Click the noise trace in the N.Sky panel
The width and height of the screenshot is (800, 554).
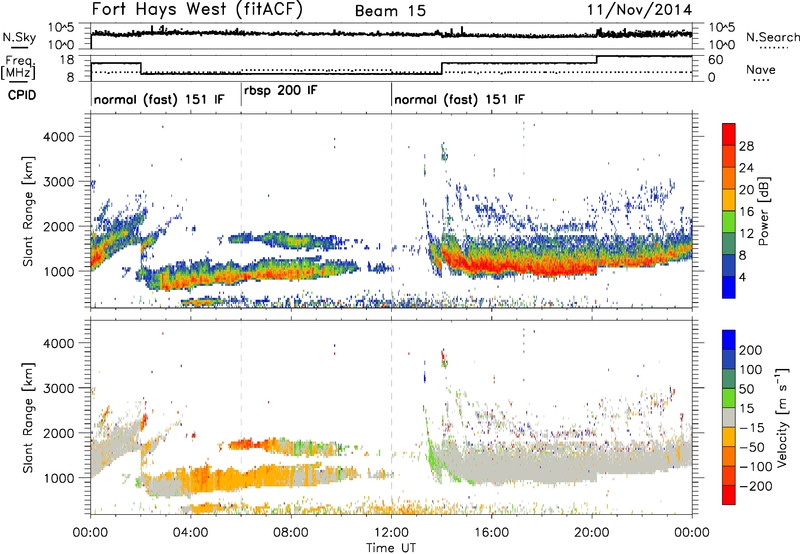tap(391, 34)
